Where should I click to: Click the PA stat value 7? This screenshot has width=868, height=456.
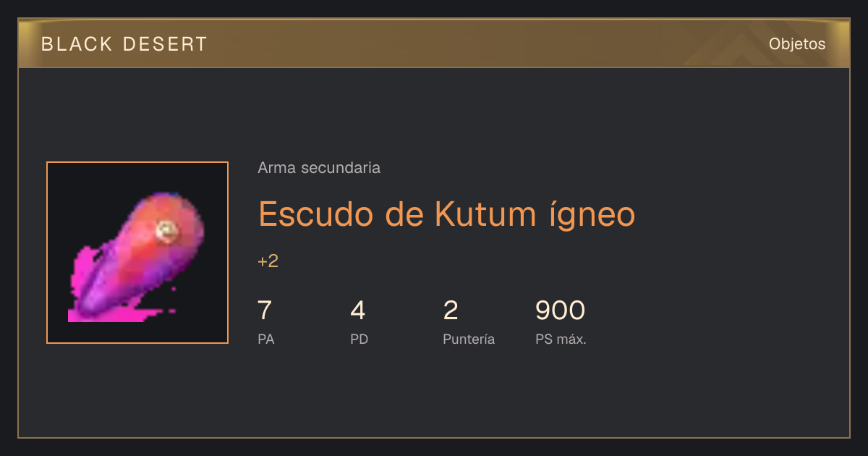[x=265, y=311]
